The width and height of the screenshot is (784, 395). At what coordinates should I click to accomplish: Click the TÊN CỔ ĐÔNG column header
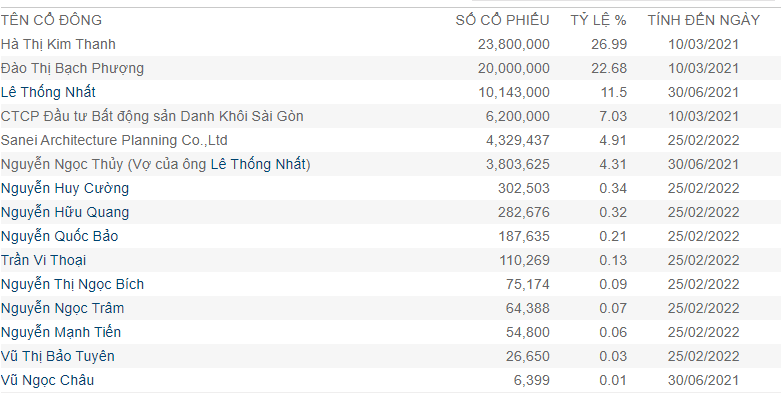coord(52,20)
